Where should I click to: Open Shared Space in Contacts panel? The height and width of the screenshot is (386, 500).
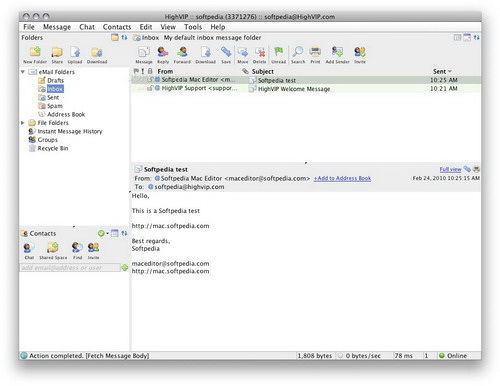pyautogui.click(x=53, y=248)
